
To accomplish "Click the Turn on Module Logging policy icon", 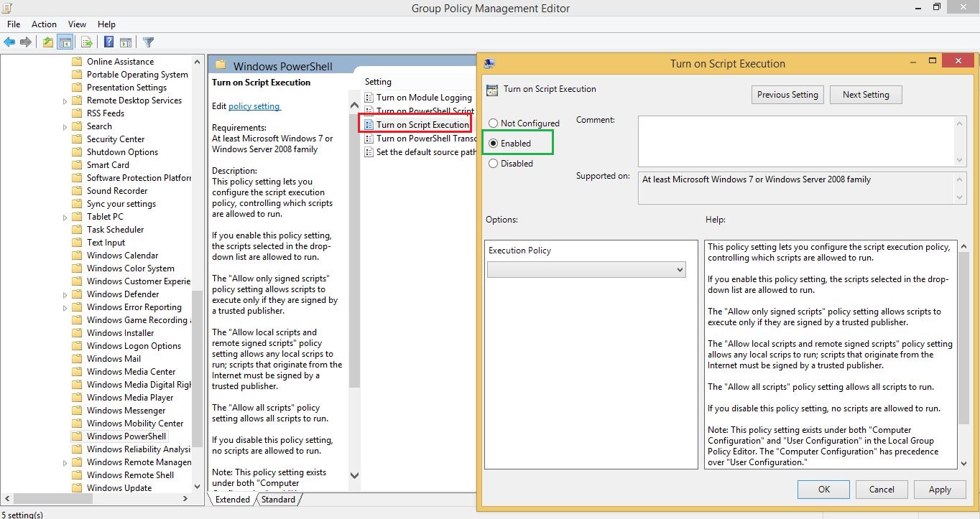I will pyautogui.click(x=369, y=98).
